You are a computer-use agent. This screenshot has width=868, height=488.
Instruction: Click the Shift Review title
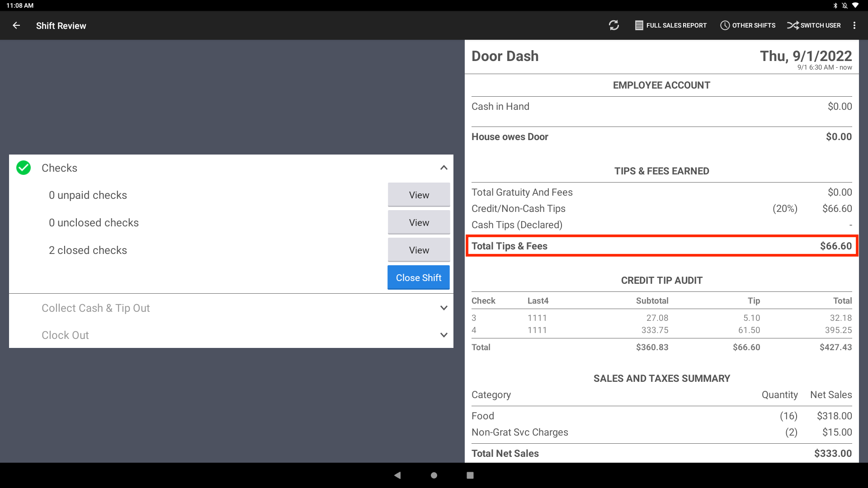coord(61,26)
